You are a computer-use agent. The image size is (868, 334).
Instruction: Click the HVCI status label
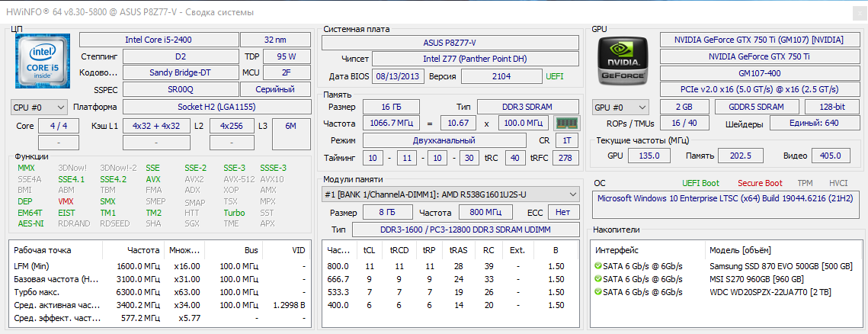point(838,183)
